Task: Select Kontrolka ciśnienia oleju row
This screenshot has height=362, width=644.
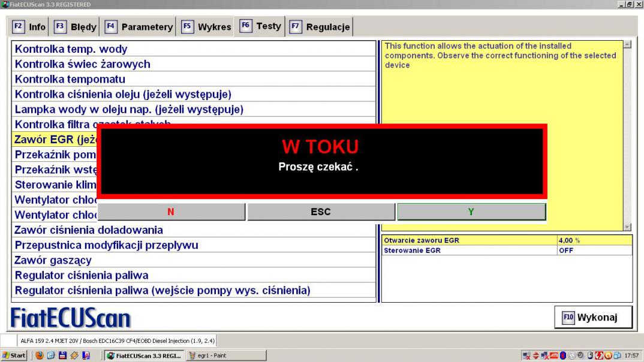Action: point(194,95)
